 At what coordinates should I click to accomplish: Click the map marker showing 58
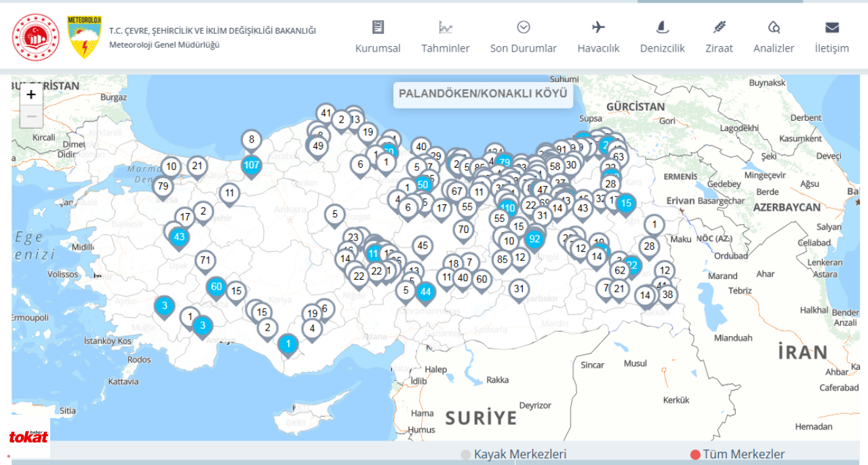pos(555,166)
